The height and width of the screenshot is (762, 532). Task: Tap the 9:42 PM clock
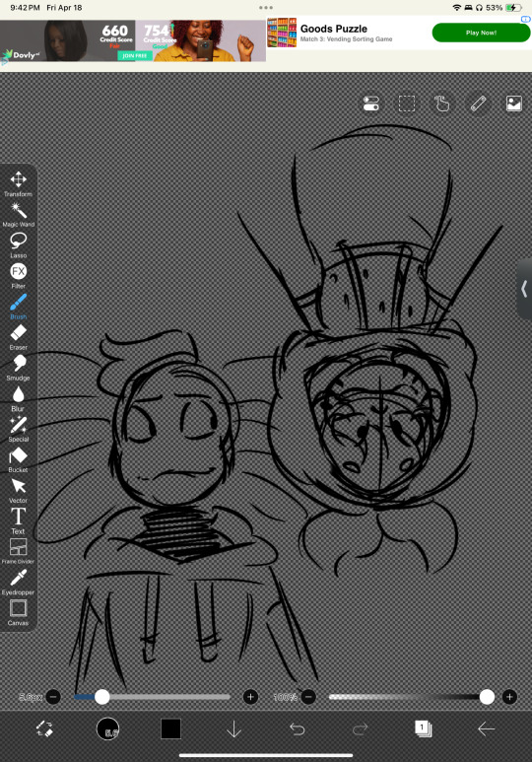point(26,8)
